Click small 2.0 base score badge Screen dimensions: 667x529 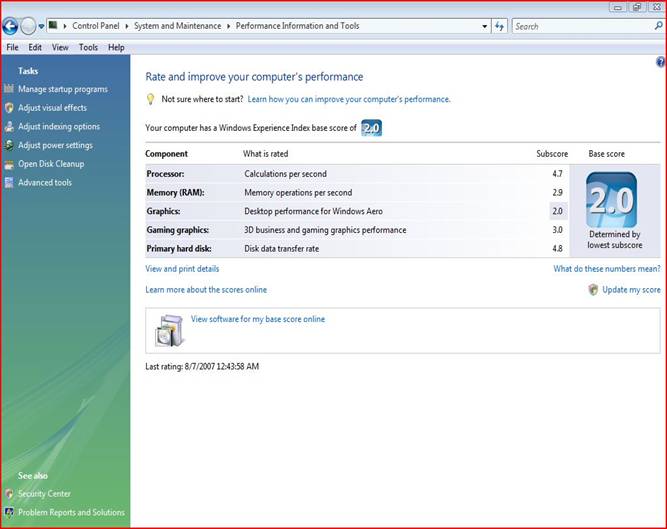point(371,128)
